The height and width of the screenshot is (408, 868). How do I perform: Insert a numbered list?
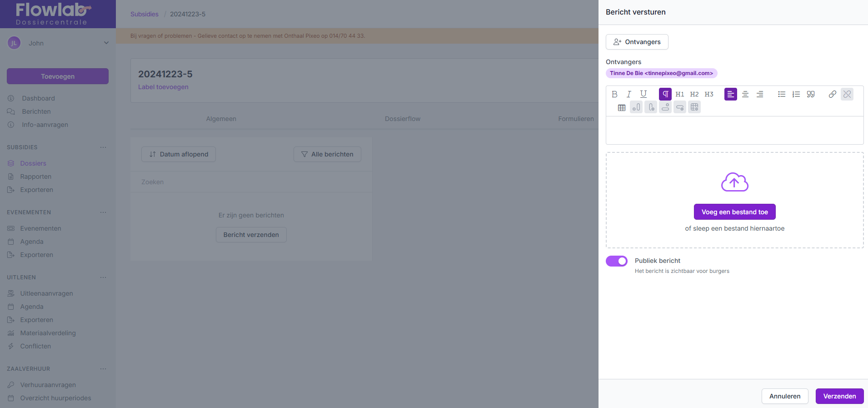point(796,94)
